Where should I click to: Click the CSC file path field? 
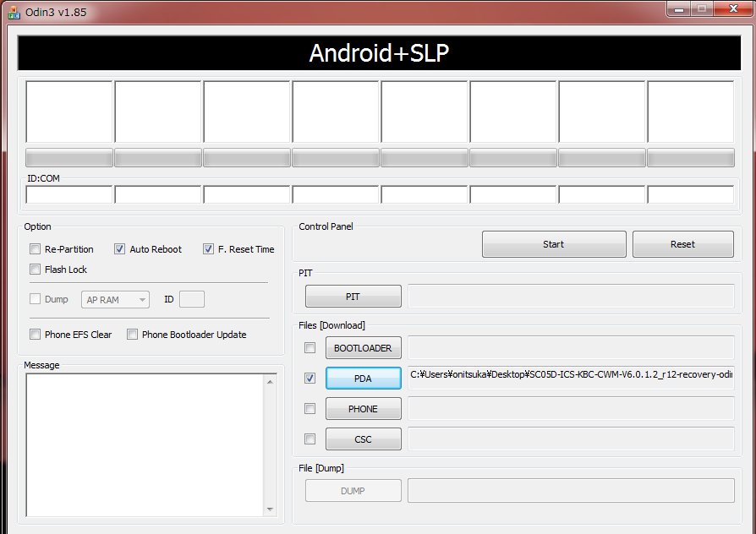[x=571, y=439]
